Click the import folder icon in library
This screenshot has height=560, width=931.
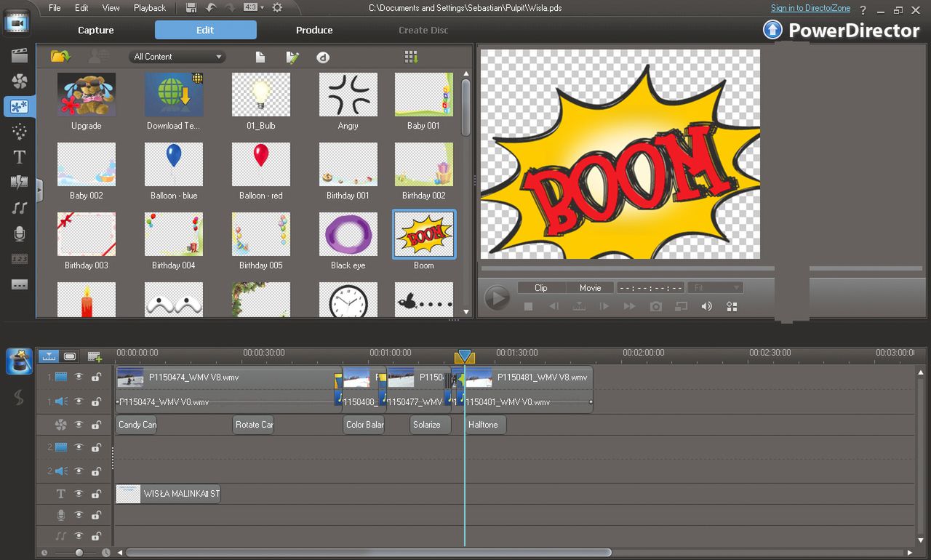pyautogui.click(x=60, y=57)
